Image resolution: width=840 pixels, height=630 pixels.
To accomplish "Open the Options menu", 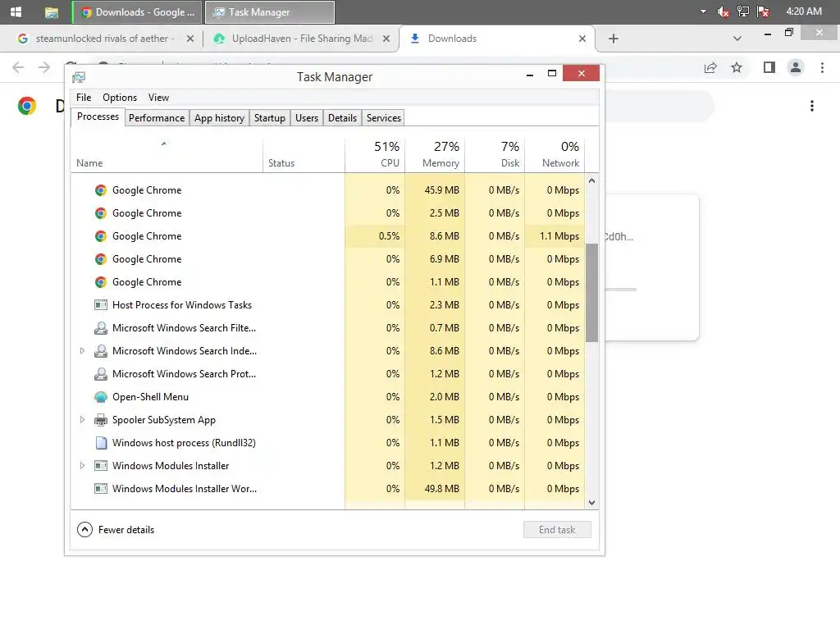I will 120,98.
